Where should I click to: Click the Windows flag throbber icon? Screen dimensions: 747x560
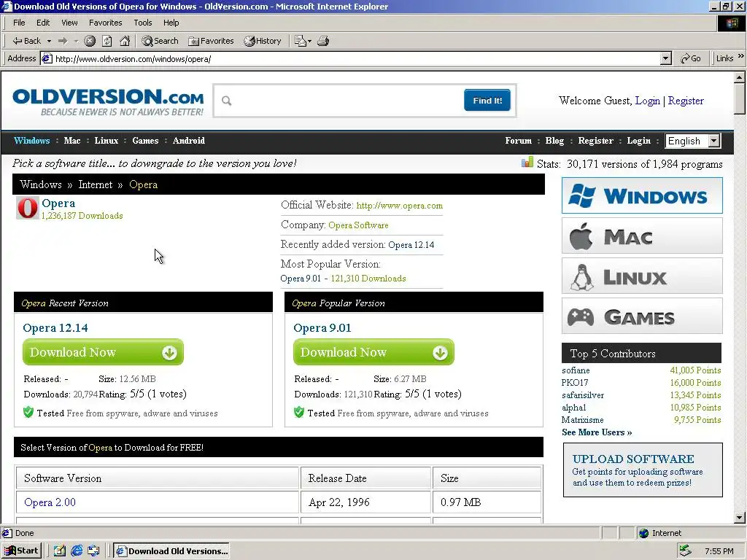[x=731, y=23]
